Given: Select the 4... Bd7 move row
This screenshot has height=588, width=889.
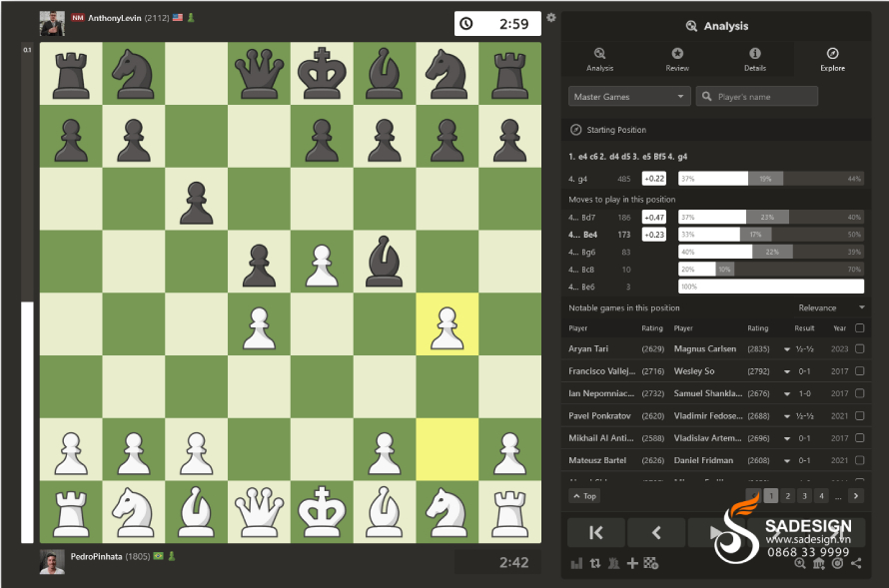Looking at the screenshot, I should click(716, 217).
